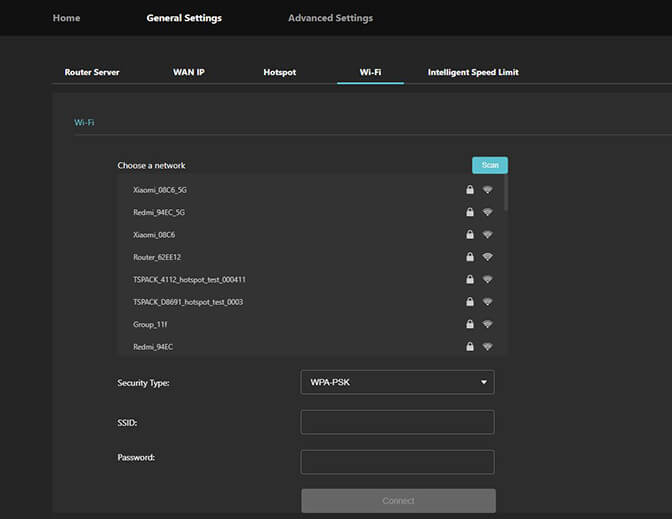This screenshot has width=672, height=519.
Task: Switch to the WAN IP tab
Action: click(189, 72)
